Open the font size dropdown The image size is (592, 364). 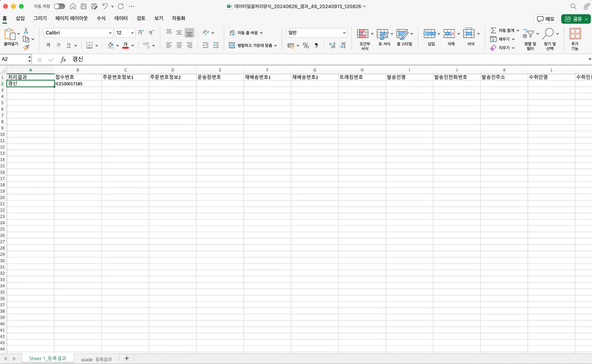(x=132, y=33)
